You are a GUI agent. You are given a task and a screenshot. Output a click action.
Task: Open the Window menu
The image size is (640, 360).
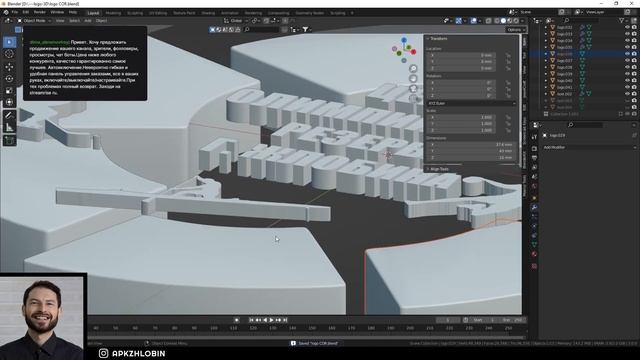(57, 12)
